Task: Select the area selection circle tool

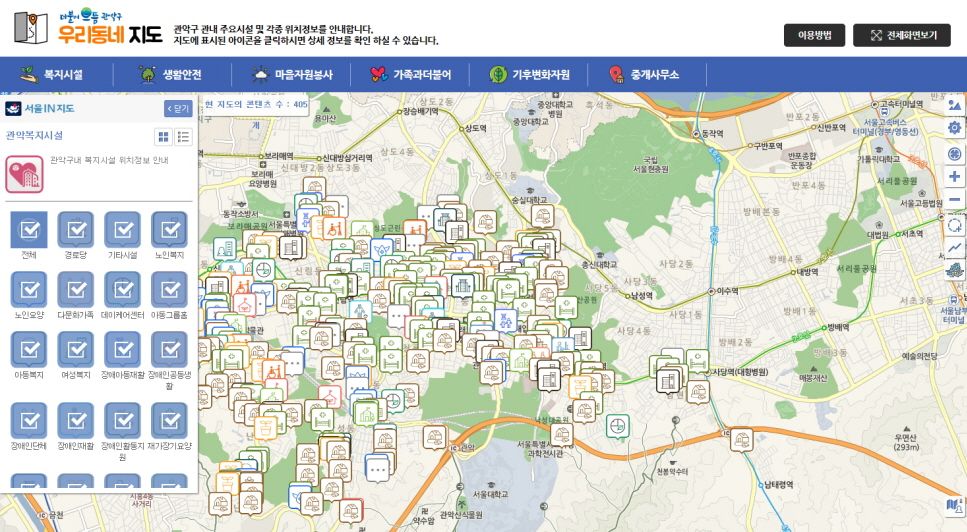Action: click(x=955, y=224)
